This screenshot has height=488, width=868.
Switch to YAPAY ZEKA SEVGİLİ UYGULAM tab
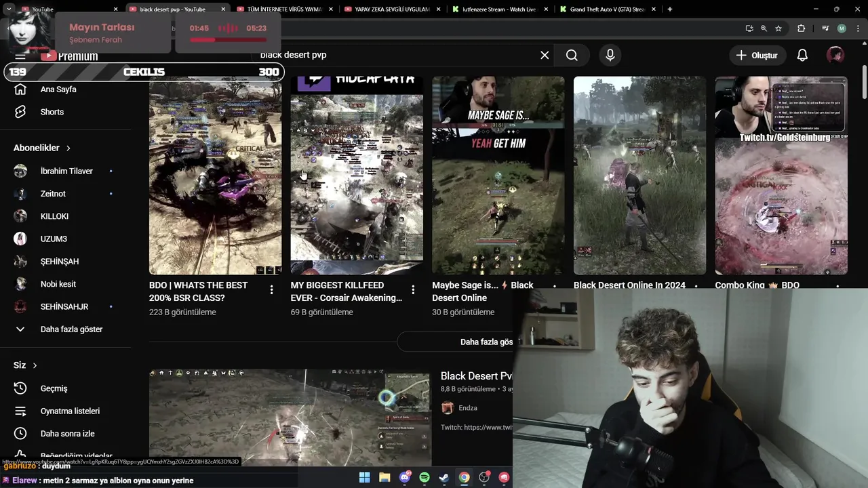[392, 9]
